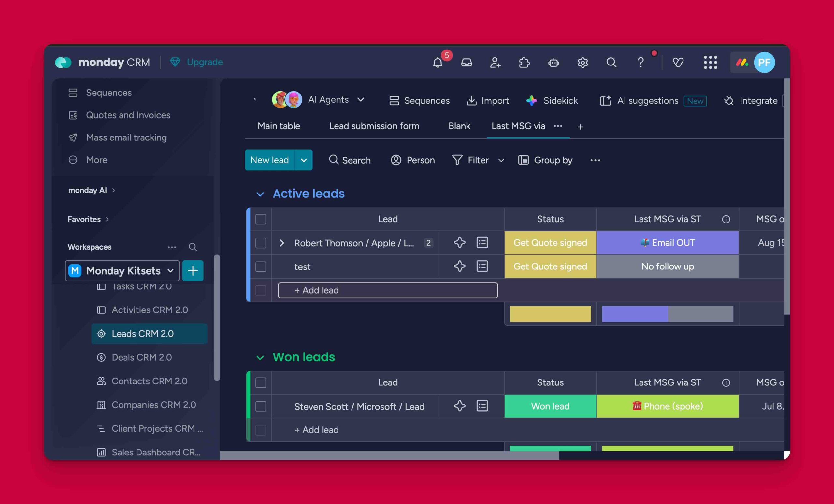Select all leads in Active leads header
Screen dimensions: 834x504
tap(261, 219)
